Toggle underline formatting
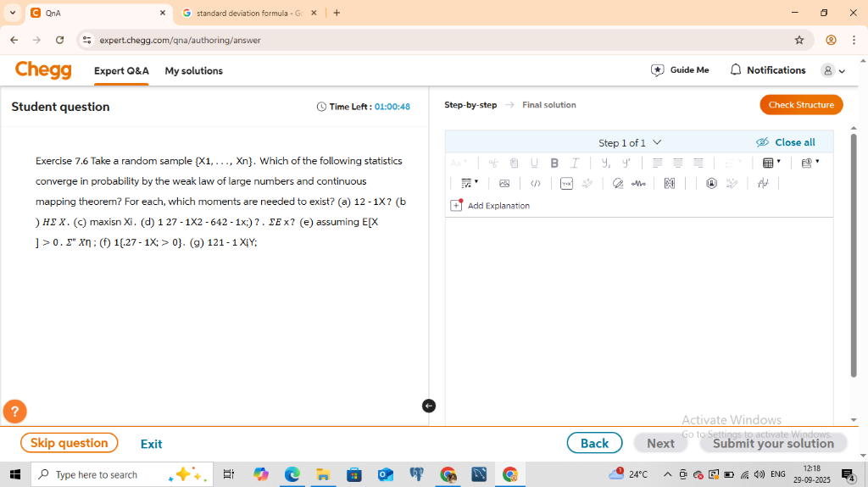This screenshot has height=487, width=868. point(534,163)
